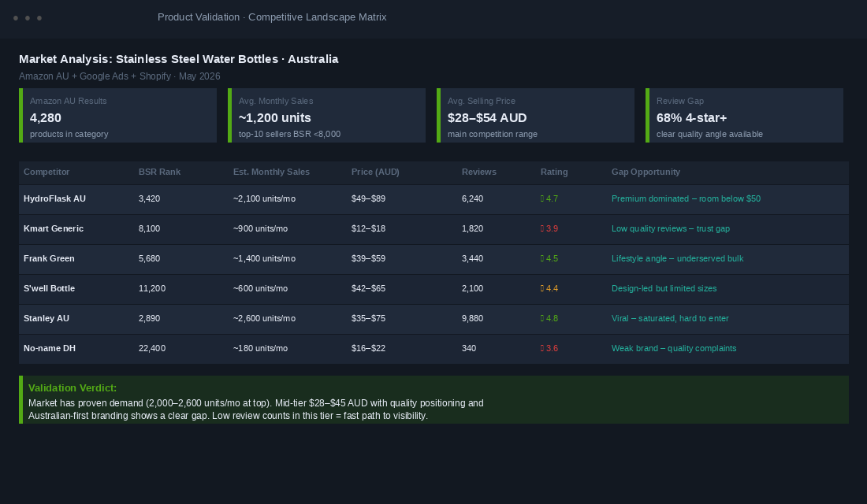
Task: Click the 3,440 reviews cell
Action: 473,258
